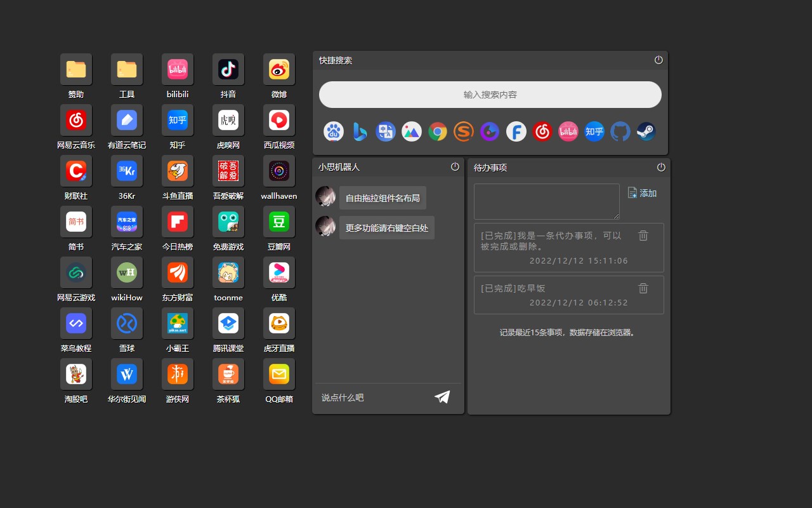Image resolution: width=812 pixels, height=508 pixels.
Task: Open the 虎牙直播 shortcut
Action: [x=279, y=323]
